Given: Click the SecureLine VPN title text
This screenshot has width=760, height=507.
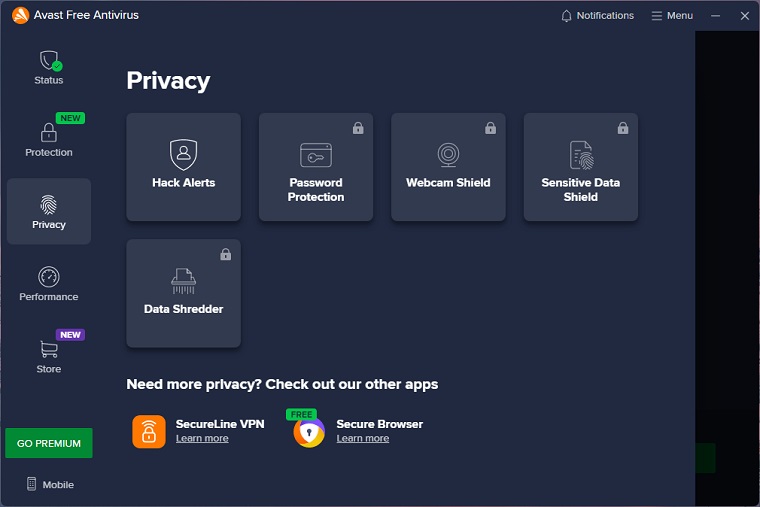Looking at the screenshot, I should (x=220, y=424).
